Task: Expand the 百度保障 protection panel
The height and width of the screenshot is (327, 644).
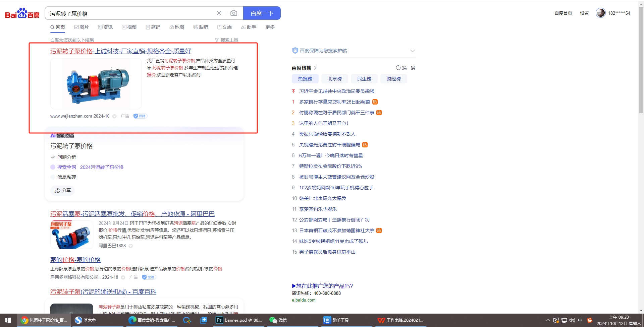Action: click(x=413, y=51)
